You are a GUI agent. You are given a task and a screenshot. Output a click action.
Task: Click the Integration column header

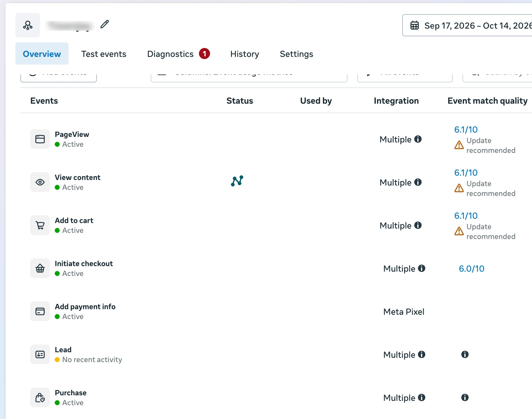pyautogui.click(x=396, y=101)
